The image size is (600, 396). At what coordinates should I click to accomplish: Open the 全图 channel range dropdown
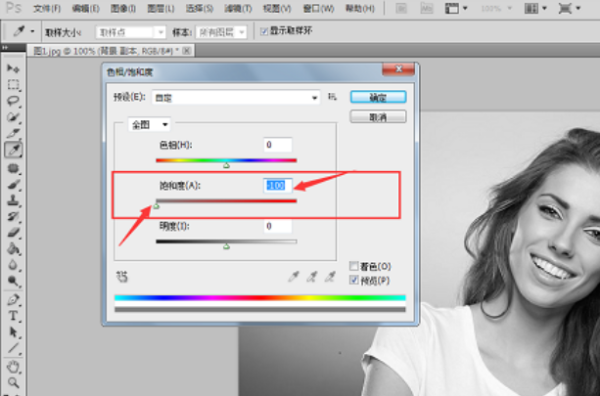(149, 125)
